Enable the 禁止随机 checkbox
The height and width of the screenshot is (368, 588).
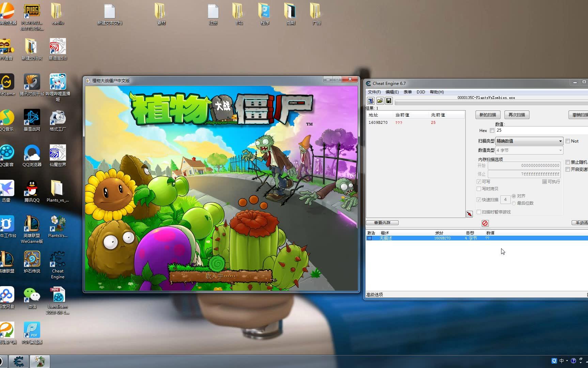click(568, 162)
